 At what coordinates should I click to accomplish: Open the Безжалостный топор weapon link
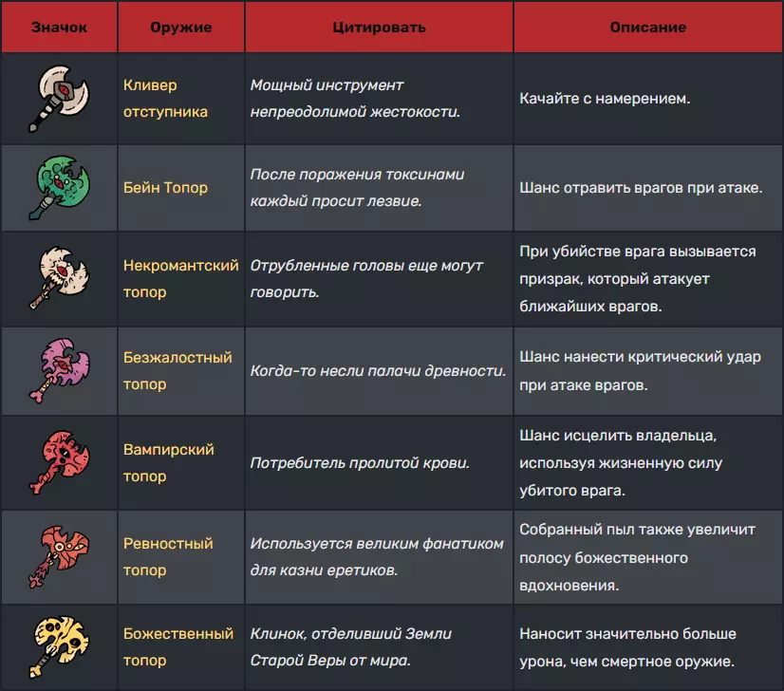pyautogui.click(x=177, y=371)
